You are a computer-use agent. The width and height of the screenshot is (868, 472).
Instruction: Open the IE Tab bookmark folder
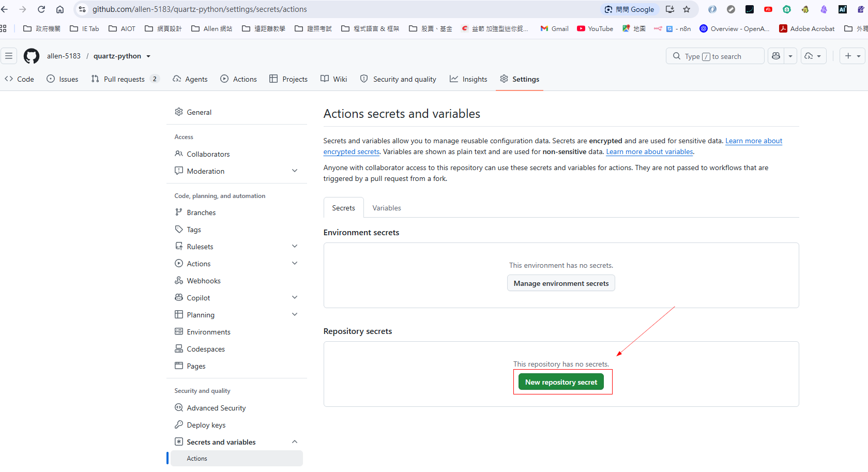[x=84, y=28]
